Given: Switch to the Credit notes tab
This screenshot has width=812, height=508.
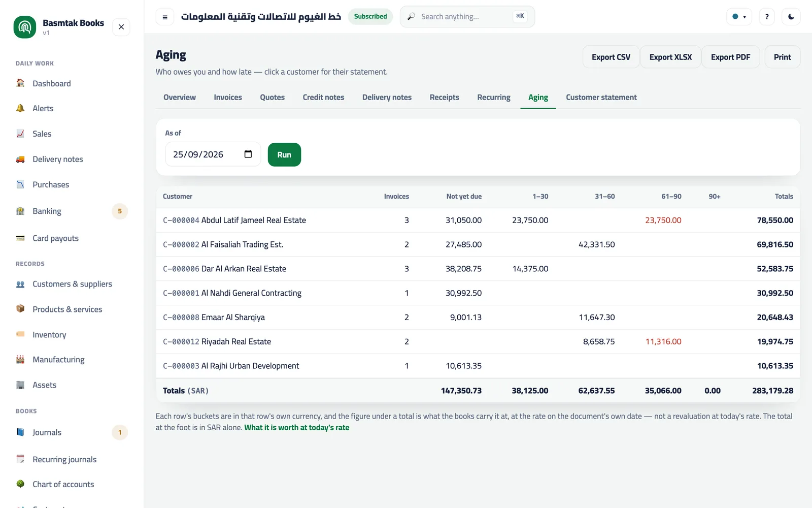Looking at the screenshot, I should 323,97.
